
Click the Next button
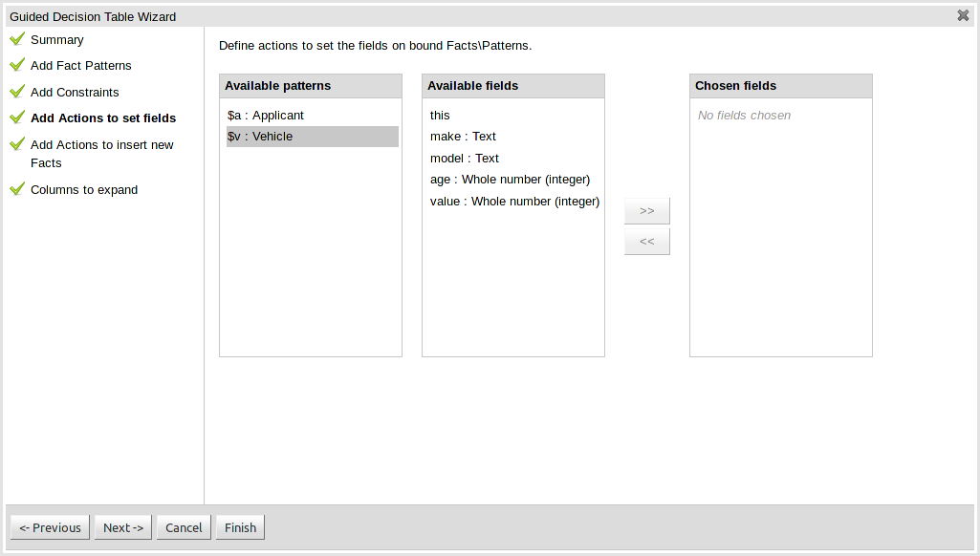pyautogui.click(x=123, y=527)
